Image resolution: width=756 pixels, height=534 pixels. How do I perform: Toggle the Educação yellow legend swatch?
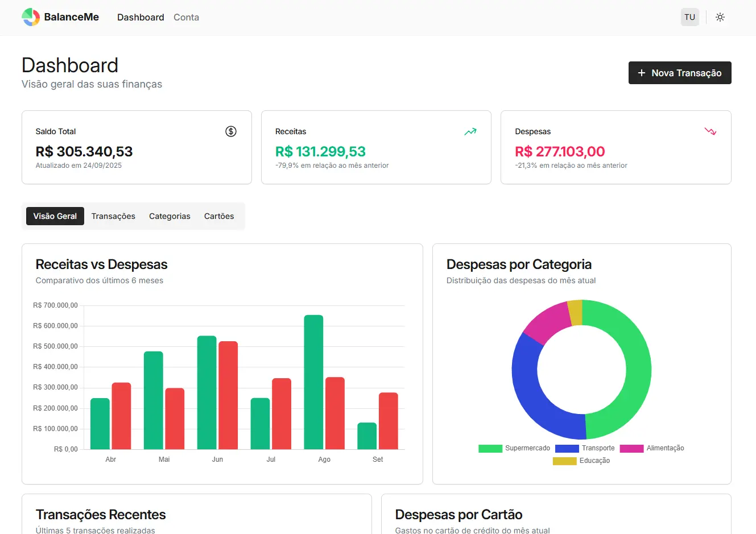pos(565,461)
